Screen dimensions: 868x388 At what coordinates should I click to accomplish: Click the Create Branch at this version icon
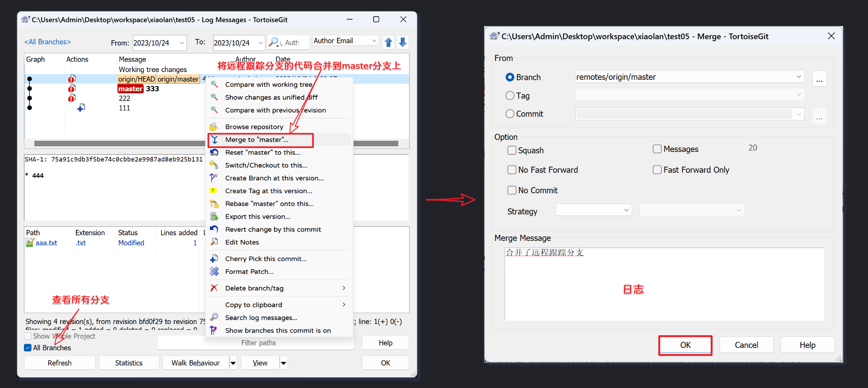214,178
